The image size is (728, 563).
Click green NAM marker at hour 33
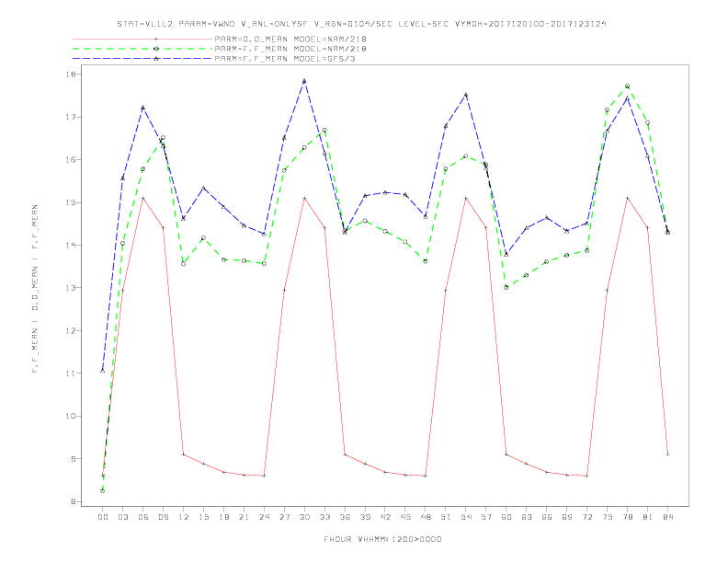(324, 131)
